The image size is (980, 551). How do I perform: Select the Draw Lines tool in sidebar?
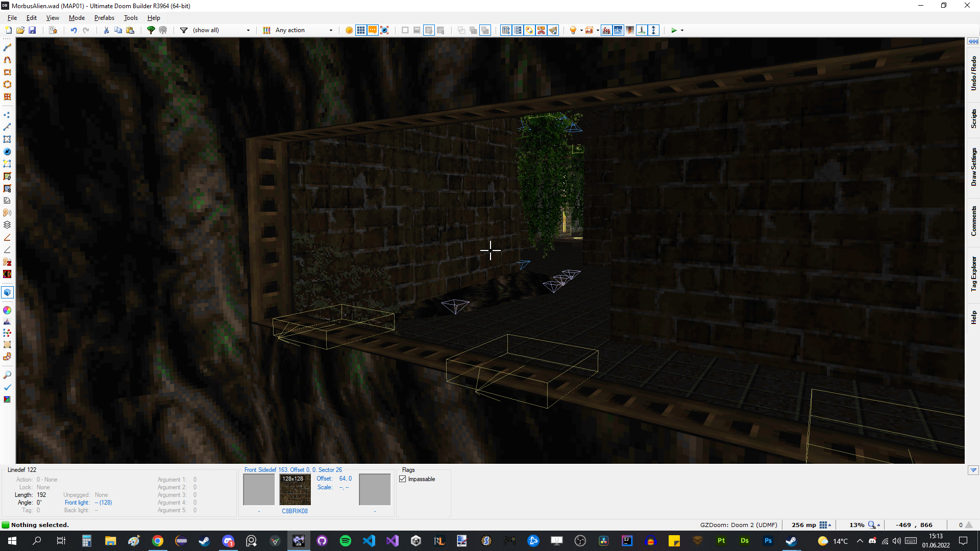pos(7,47)
